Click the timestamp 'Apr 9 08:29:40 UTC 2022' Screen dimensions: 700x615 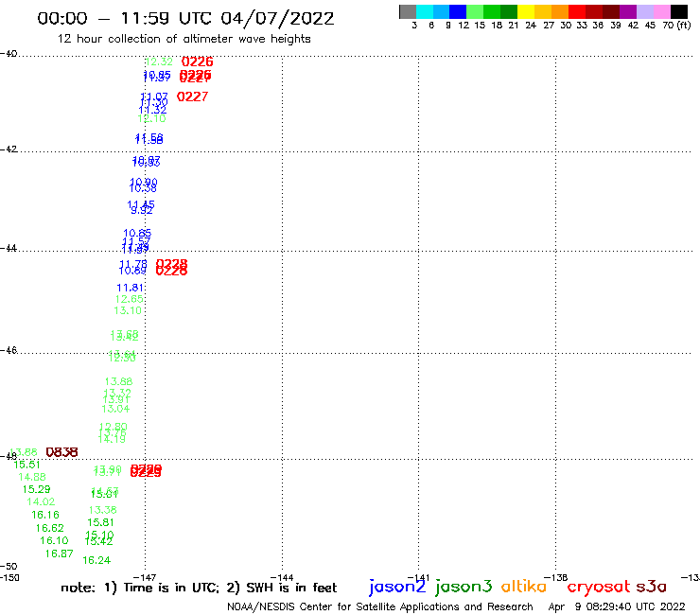617,606
